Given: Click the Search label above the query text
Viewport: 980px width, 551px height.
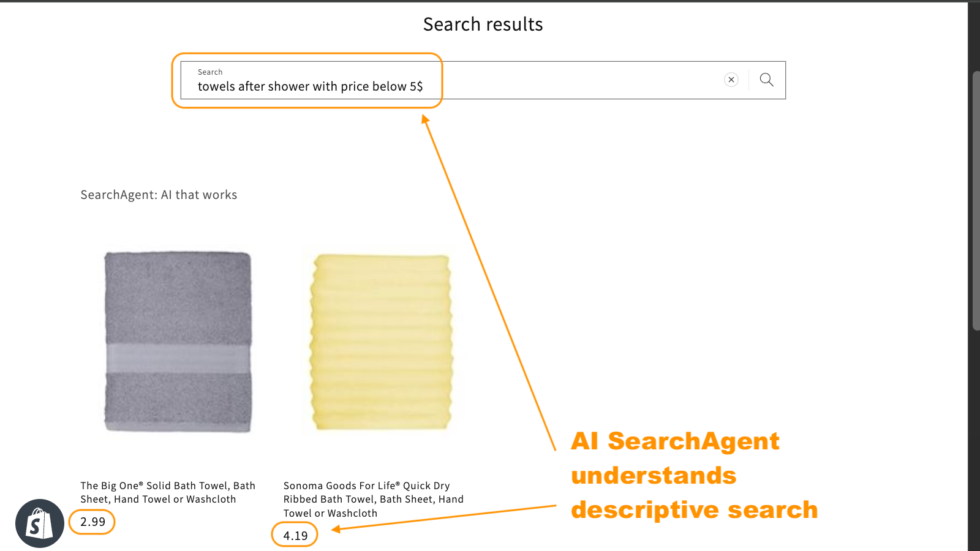Looking at the screenshot, I should tap(210, 72).
